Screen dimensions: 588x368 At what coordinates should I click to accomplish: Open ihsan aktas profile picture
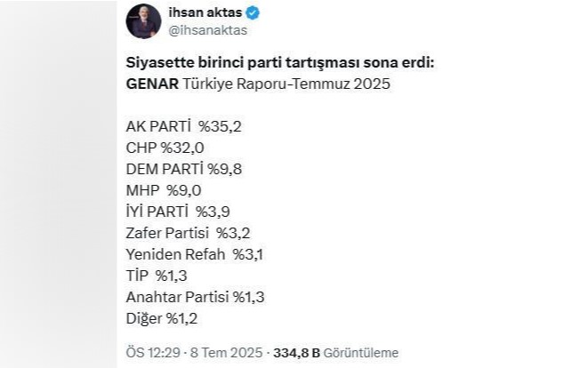point(143,21)
